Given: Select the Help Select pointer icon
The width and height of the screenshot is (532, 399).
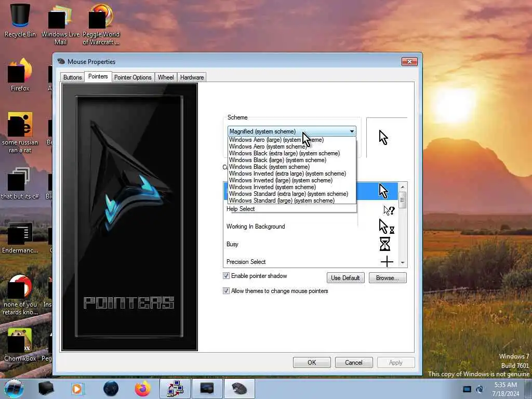Looking at the screenshot, I should [389, 210].
